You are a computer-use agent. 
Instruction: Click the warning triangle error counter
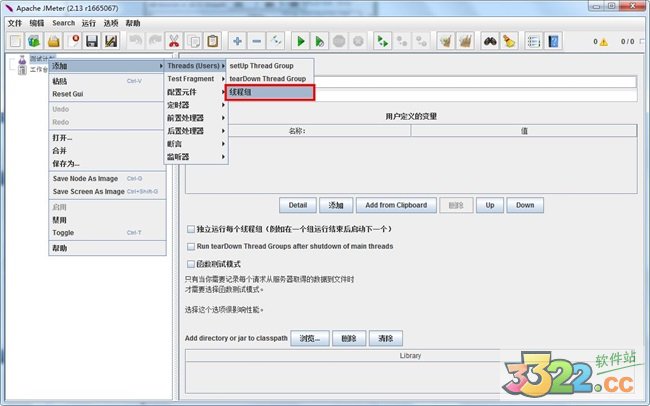pos(603,41)
